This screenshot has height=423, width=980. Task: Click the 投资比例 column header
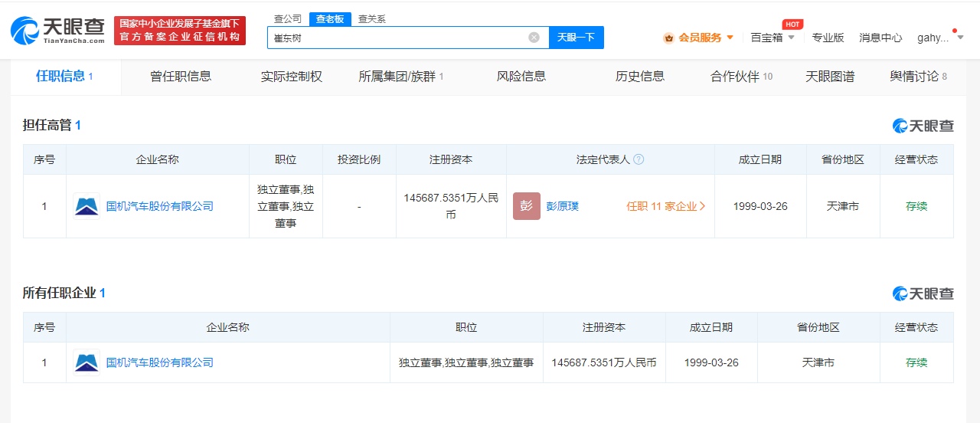[x=359, y=159]
